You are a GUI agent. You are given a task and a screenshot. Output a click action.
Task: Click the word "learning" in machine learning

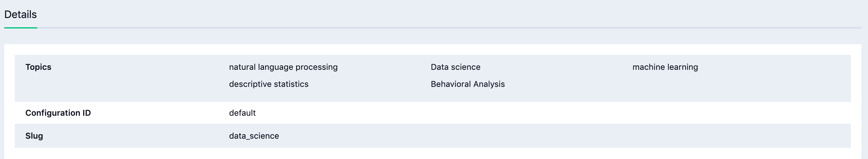683,67
